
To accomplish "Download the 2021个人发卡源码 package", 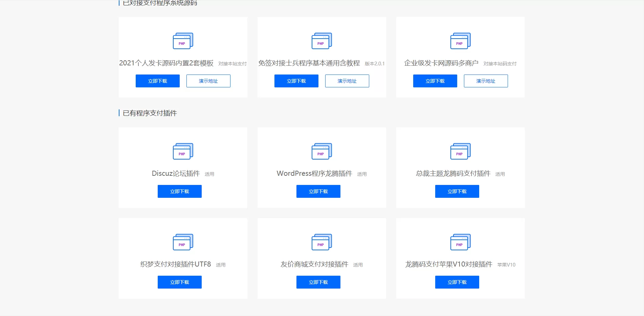I will point(157,81).
